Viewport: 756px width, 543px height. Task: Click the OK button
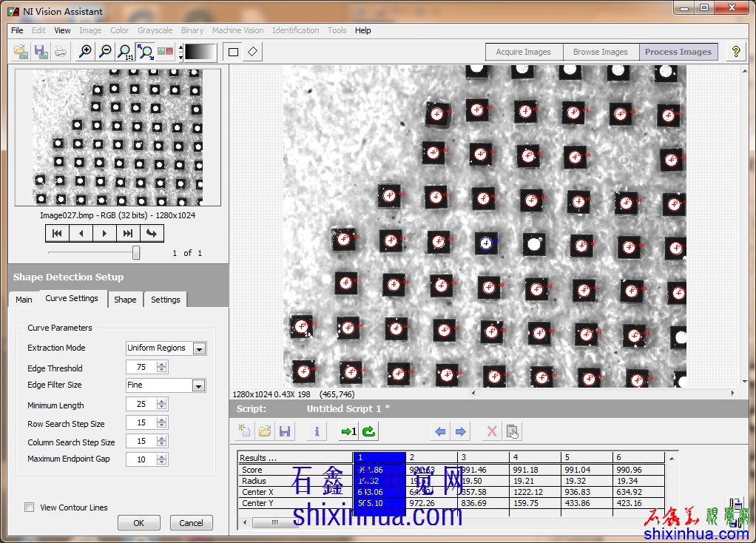(138, 523)
